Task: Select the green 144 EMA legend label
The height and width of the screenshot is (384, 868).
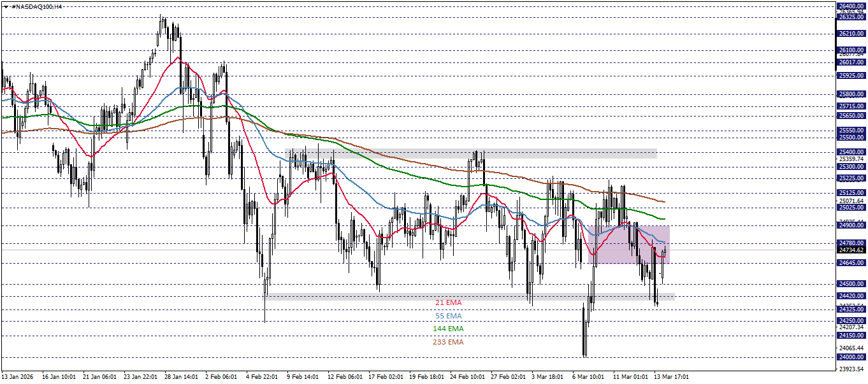Action: (x=448, y=329)
